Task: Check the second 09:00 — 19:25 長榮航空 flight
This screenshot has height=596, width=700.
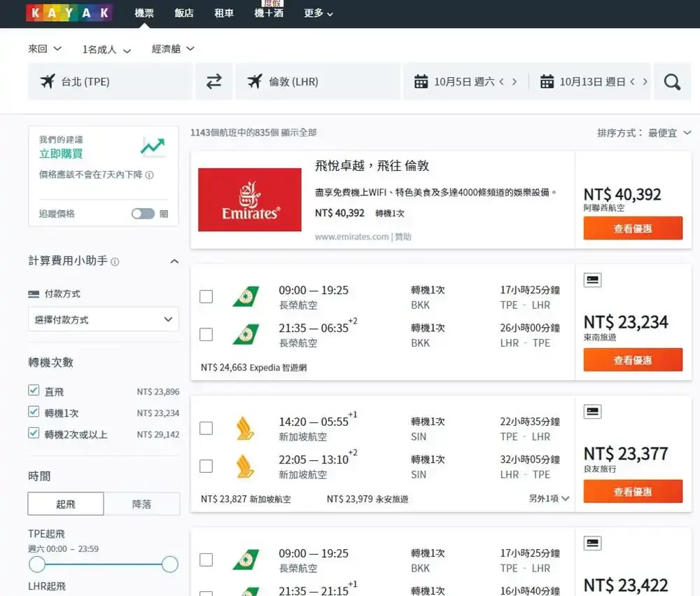Action: (206, 560)
